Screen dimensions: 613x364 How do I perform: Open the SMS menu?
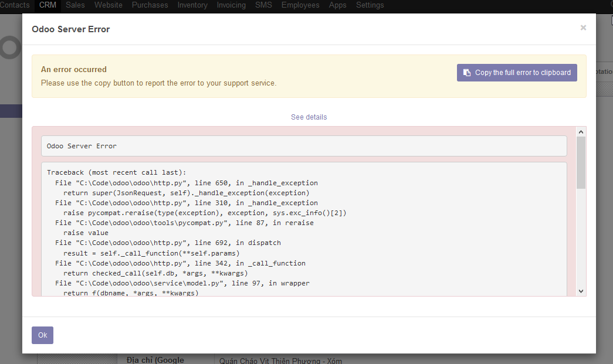pyautogui.click(x=263, y=5)
